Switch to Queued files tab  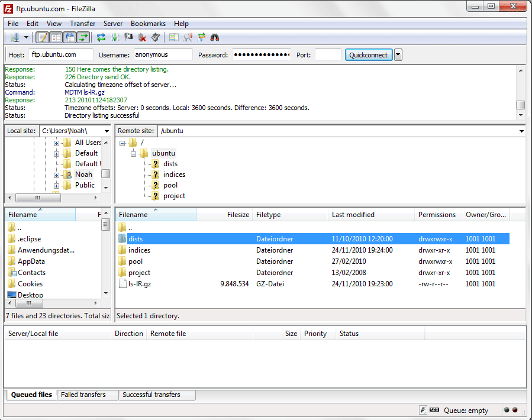click(x=31, y=395)
